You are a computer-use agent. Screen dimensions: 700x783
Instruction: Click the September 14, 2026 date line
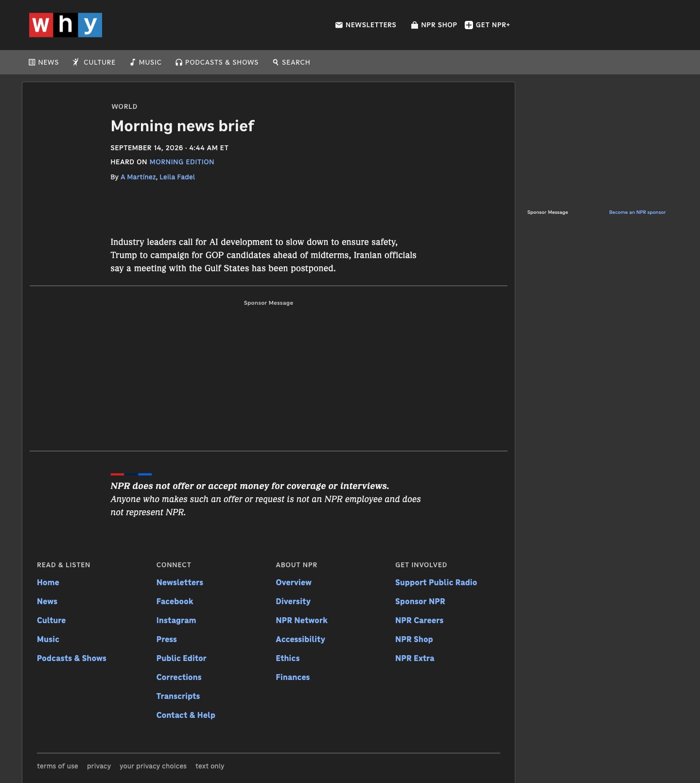169,148
